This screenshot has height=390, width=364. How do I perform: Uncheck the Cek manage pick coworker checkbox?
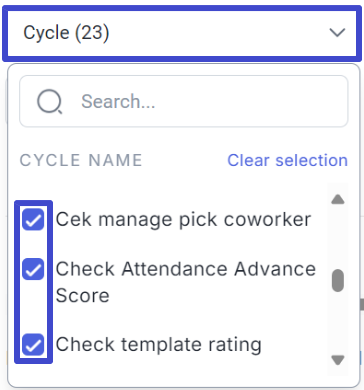(33, 220)
